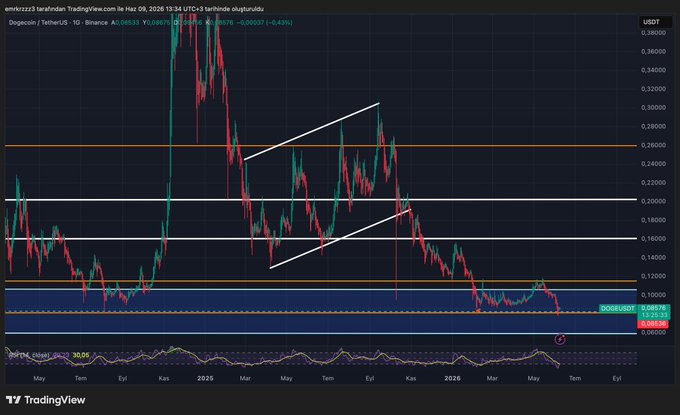Click the 0,10000 price axis label

653,295
